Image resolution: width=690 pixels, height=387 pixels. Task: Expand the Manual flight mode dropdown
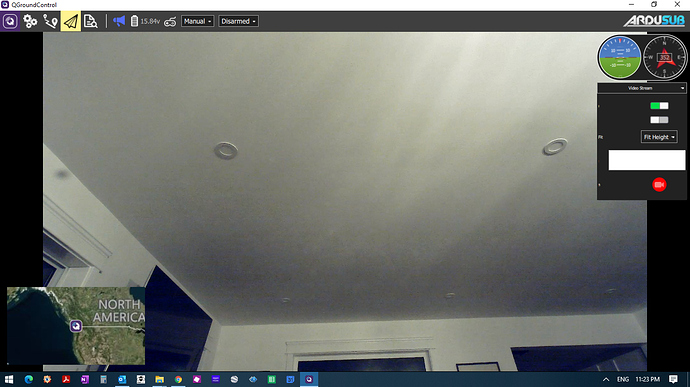[198, 21]
